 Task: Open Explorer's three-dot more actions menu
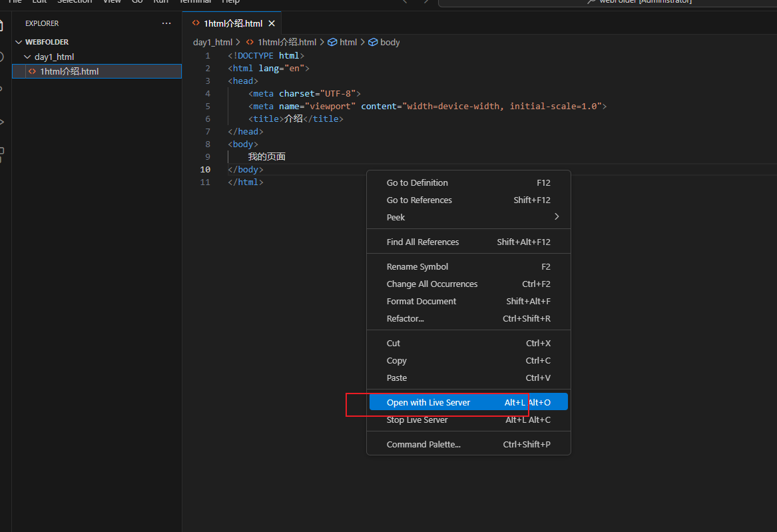pyautogui.click(x=166, y=23)
